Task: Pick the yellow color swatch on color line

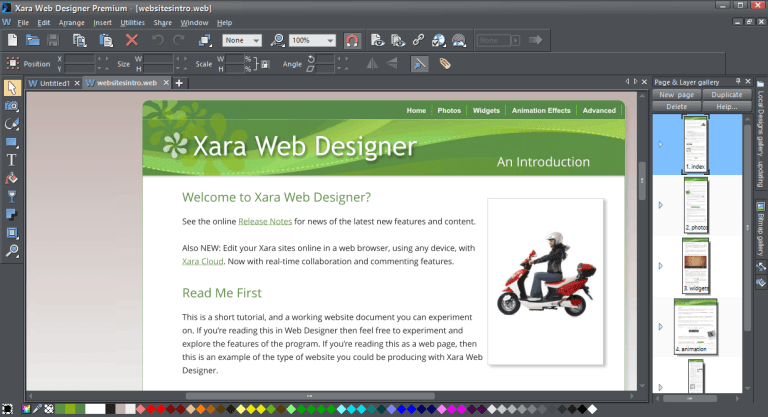Action: pos(251,409)
